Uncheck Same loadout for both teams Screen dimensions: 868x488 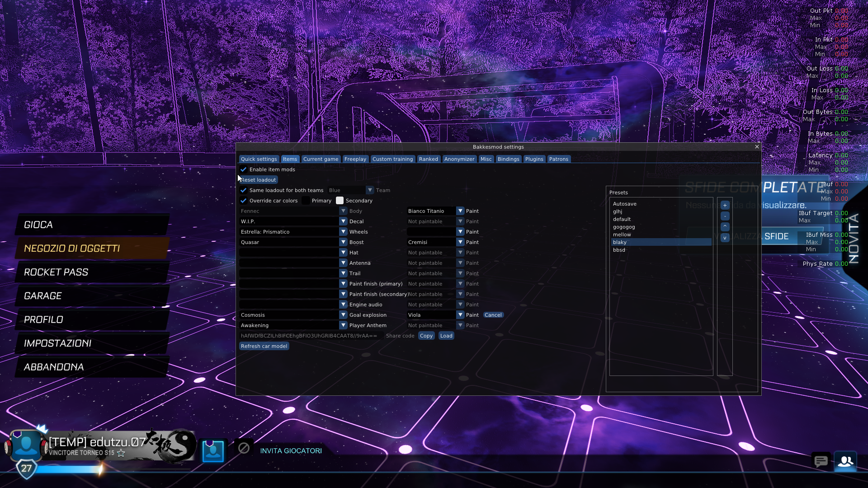click(x=244, y=190)
